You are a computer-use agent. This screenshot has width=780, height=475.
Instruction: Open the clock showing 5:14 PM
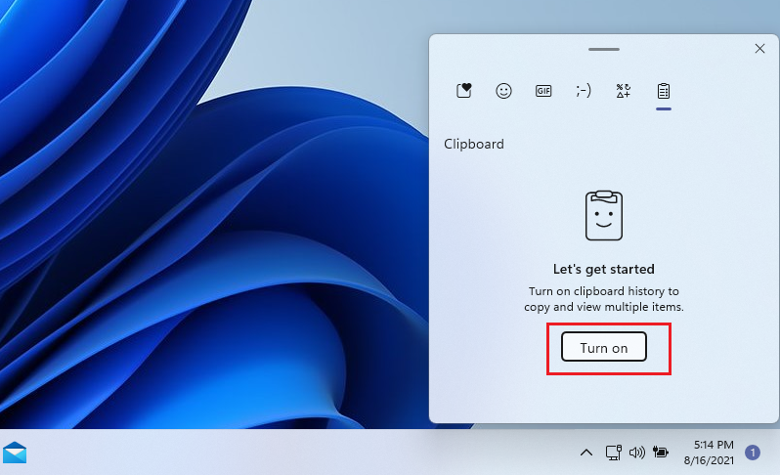(x=713, y=445)
